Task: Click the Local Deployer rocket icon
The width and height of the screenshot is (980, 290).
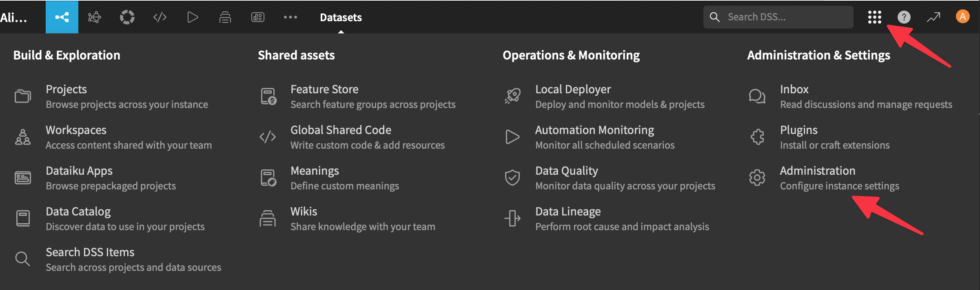Action: click(x=512, y=96)
